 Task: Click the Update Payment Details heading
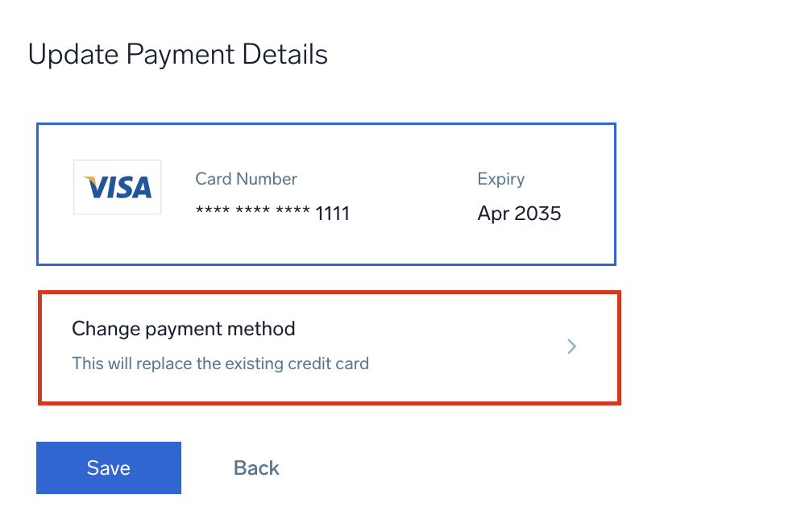pos(178,54)
